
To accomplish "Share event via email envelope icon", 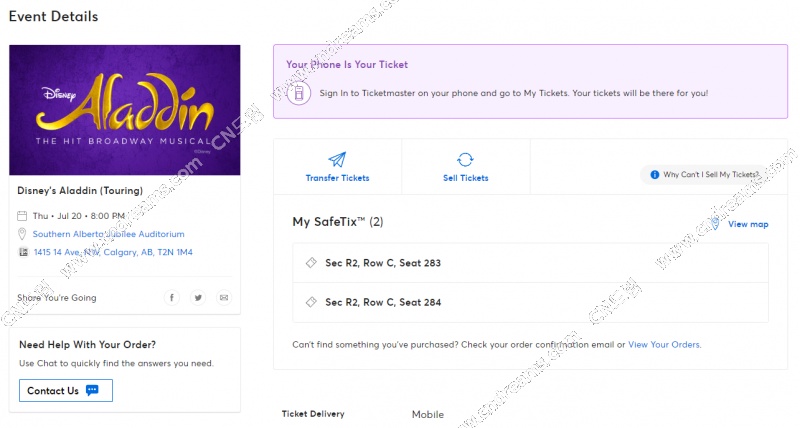I will [x=224, y=297].
